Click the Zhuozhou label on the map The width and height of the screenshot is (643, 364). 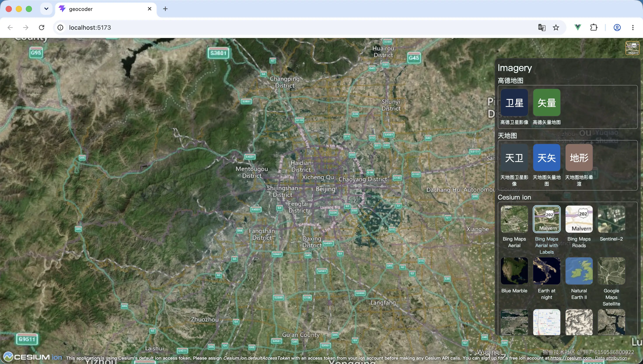(205, 319)
